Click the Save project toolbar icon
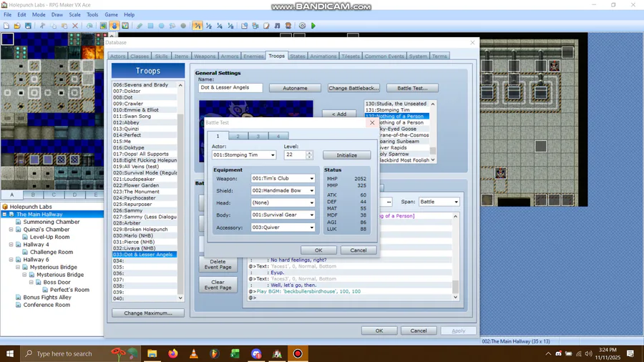The width and height of the screenshot is (644, 362). pyautogui.click(x=28, y=26)
